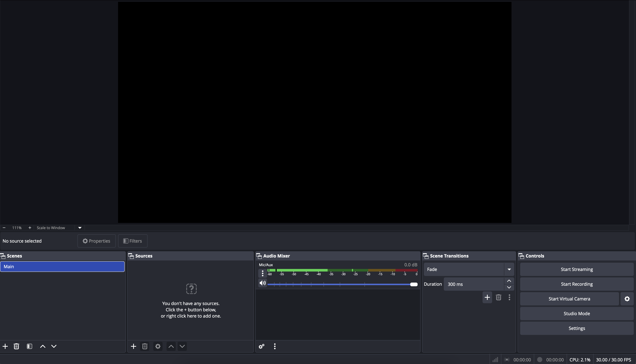Open source properties gear in Sources panel

point(158,346)
